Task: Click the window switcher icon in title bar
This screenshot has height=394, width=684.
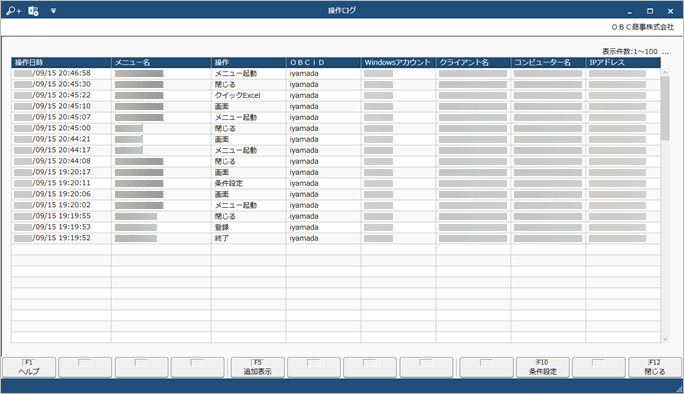Action: 33,10
